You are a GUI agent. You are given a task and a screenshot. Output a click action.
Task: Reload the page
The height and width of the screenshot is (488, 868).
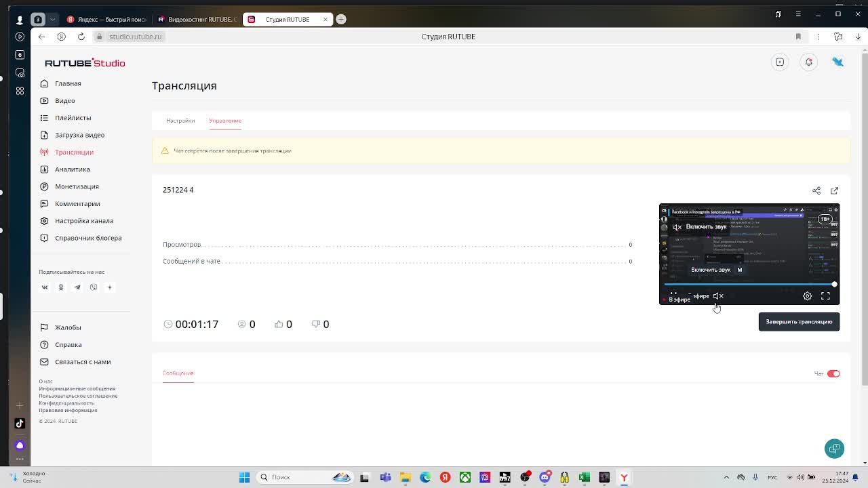81,37
